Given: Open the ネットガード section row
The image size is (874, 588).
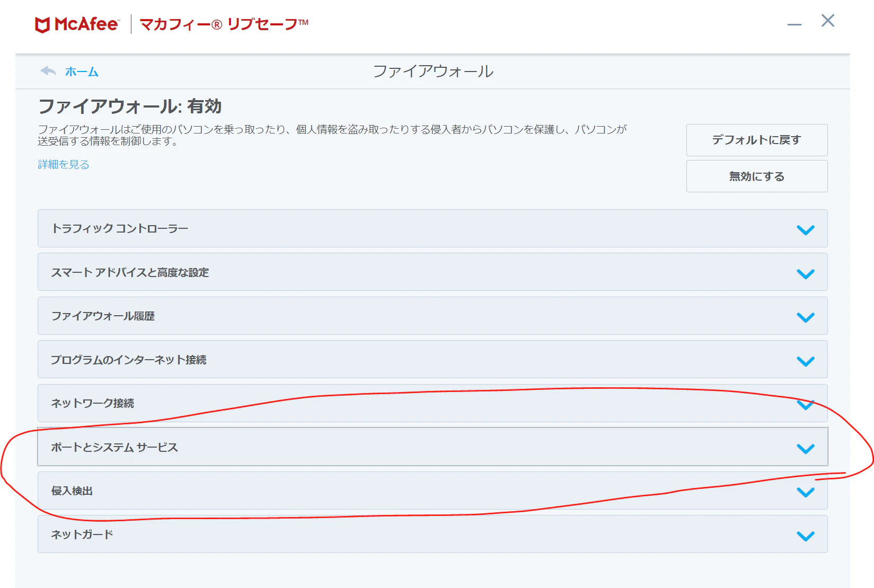Looking at the screenshot, I should tap(432, 534).
